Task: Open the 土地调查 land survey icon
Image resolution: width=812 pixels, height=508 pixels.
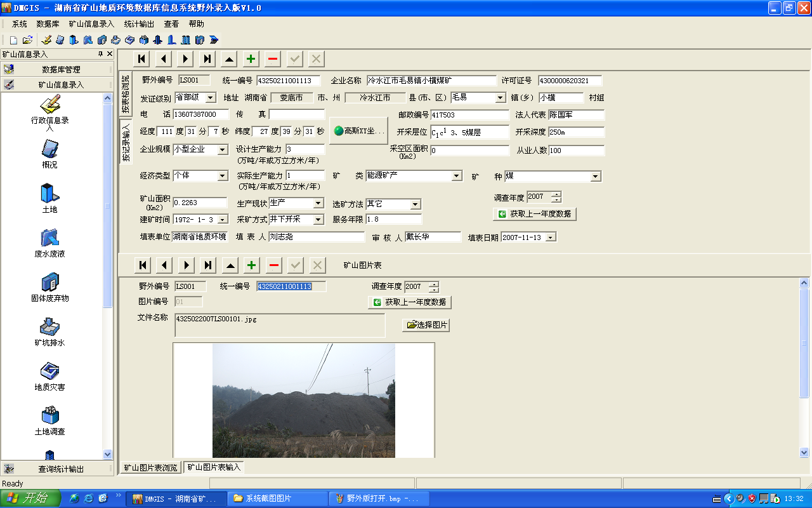Action: [50, 417]
